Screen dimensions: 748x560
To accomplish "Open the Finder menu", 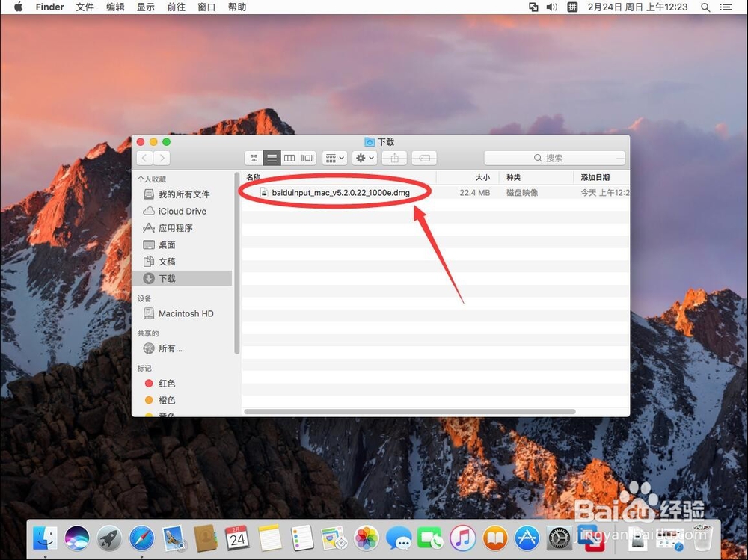I will point(49,7).
